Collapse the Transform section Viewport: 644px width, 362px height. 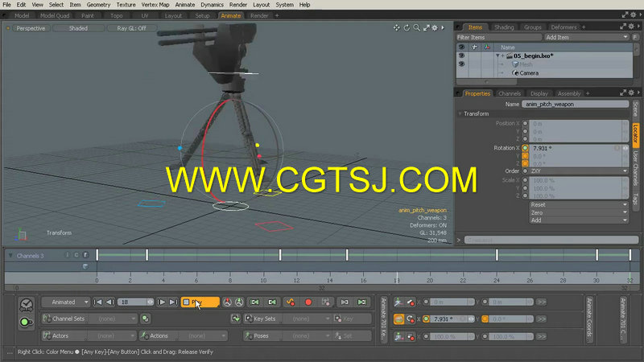[x=460, y=113]
